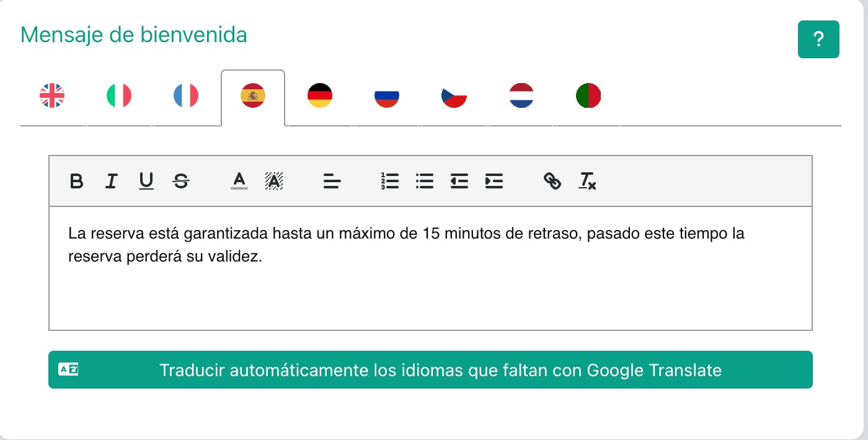Open help with the question mark button
Screen dimensions: 868x440
tap(818, 40)
